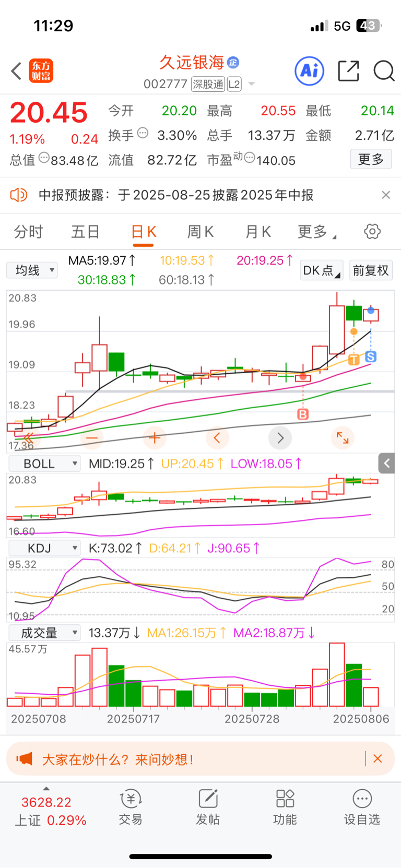This screenshot has height=868, width=401.
Task: Open the search magnifier icon
Action: click(384, 71)
